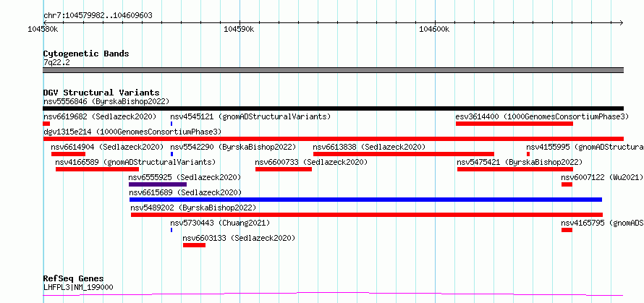Open nsv4155995 gnomAD variant label
644x303 pixels.
585,147
